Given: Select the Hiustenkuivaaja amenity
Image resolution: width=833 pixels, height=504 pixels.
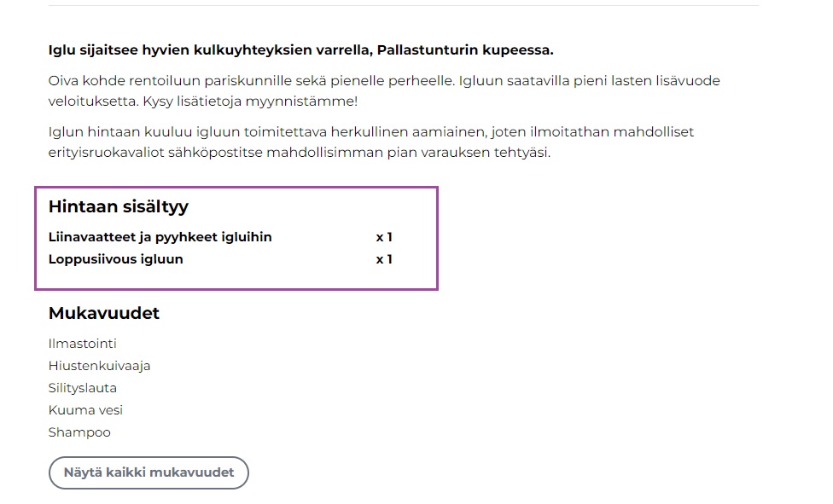Looking at the screenshot, I should click(100, 366).
